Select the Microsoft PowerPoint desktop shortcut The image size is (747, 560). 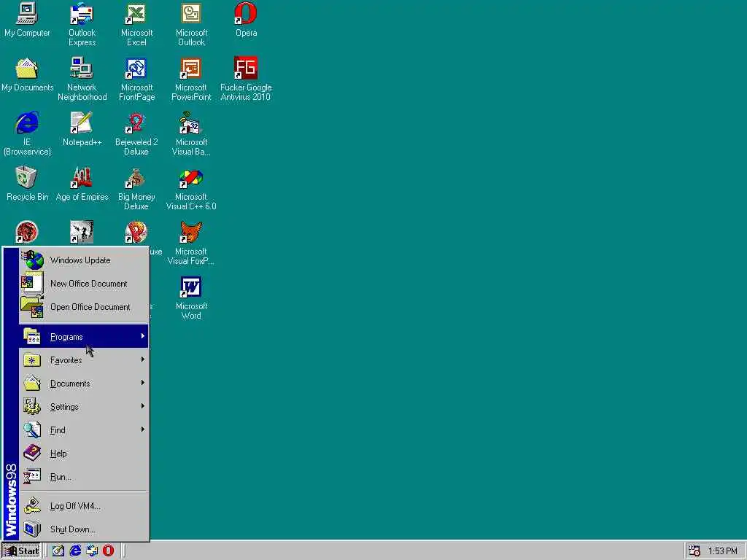point(191,79)
